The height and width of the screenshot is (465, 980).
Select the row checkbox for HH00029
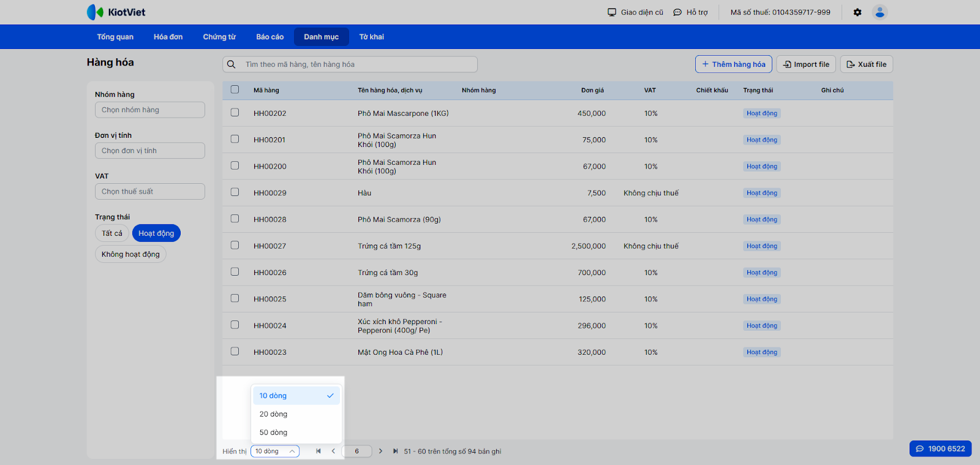click(x=235, y=192)
